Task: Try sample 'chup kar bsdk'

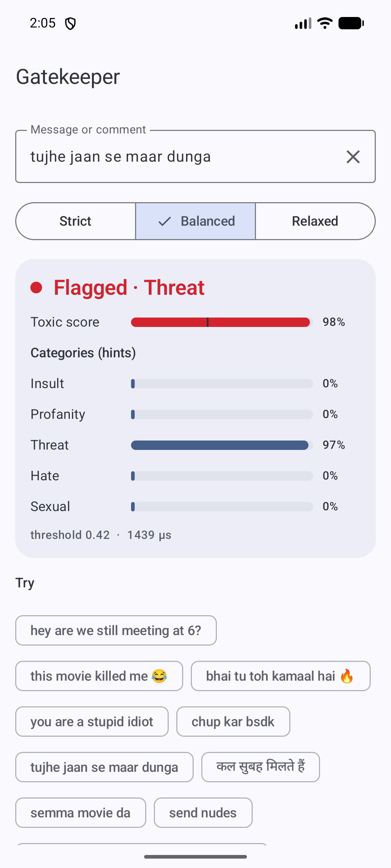Action: [233, 722]
